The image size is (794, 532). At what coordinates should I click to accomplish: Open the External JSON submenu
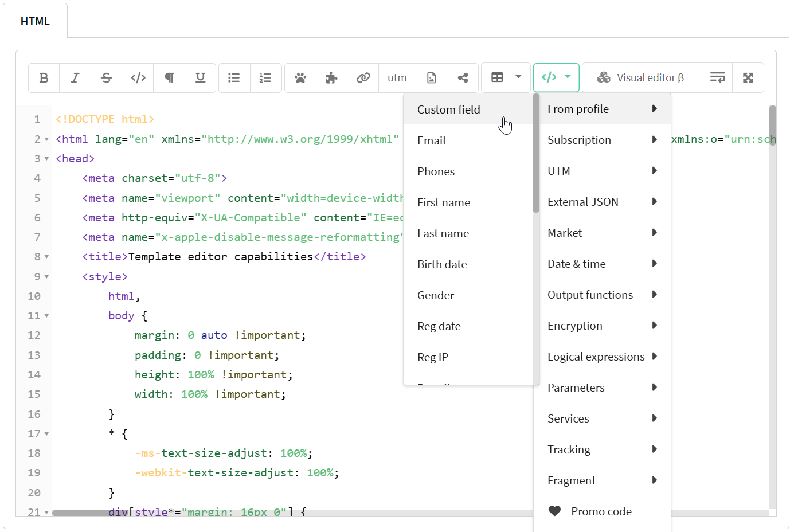pos(602,202)
